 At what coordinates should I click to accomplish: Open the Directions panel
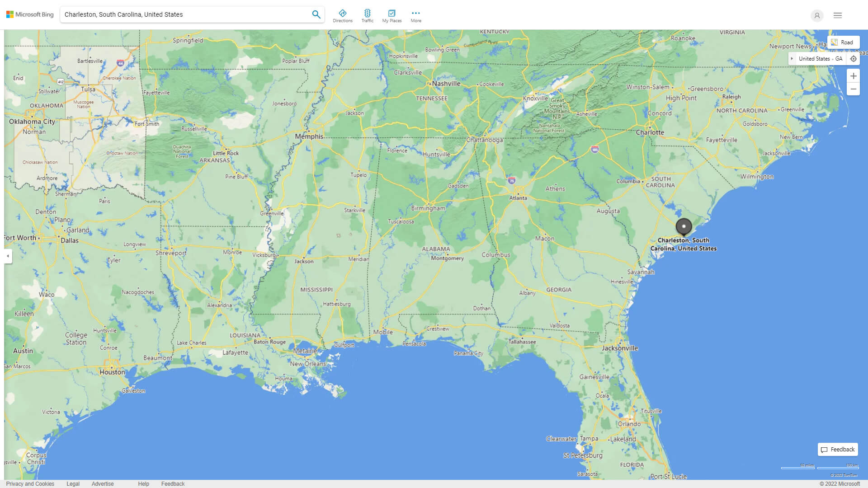point(343,15)
